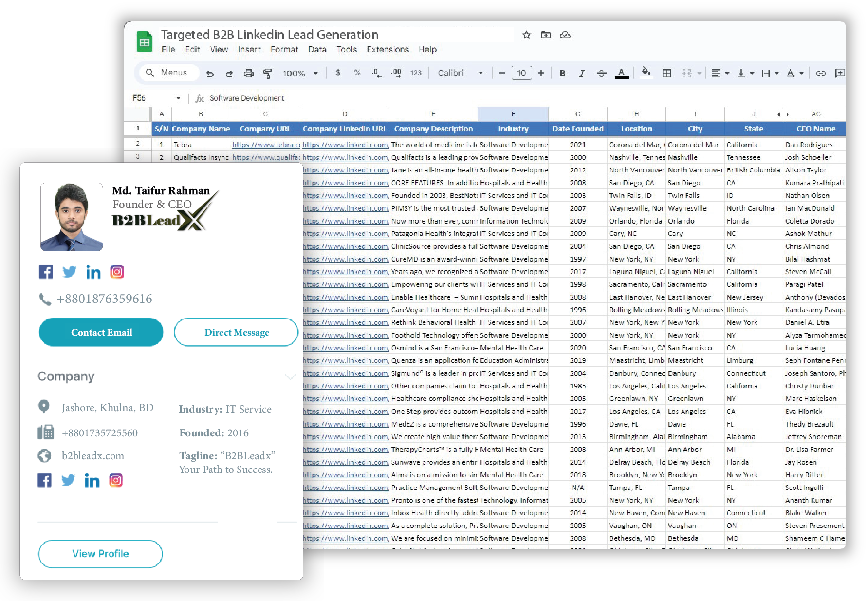Viewport: 868px width, 601px height.
Task: Format as currency with dollar icon
Action: click(x=338, y=73)
